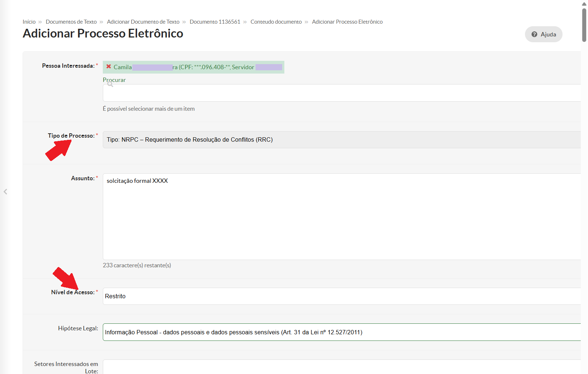Click Adicionar Processo Eletrônico breadcrumb item
This screenshot has width=588, height=374.
coord(347,22)
